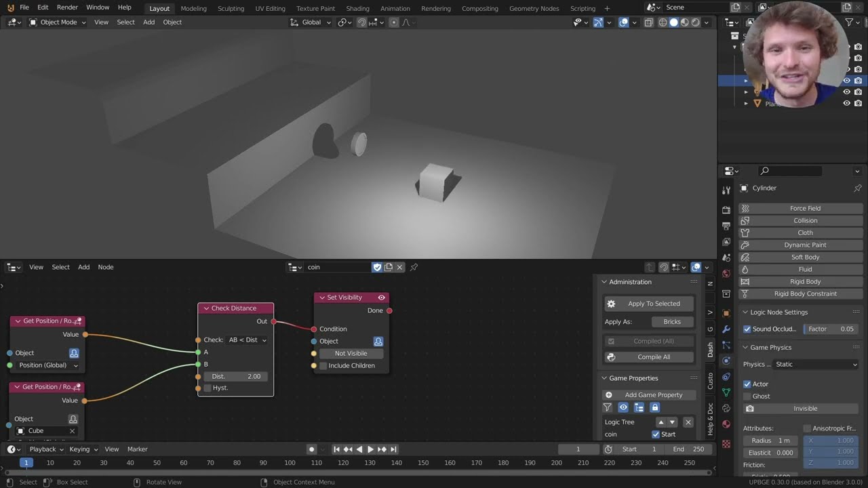Screen dimensions: 868x488
Task: Open the Object Mode dropdown
Action: point(58,22)
